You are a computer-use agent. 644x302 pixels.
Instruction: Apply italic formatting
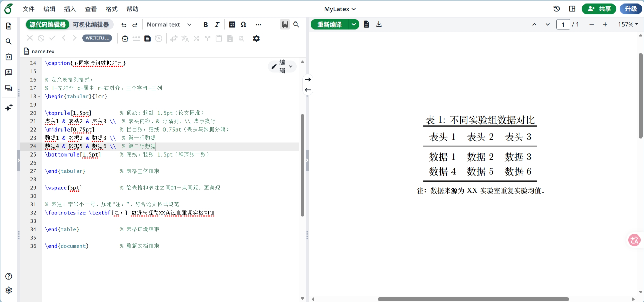click(x=217, y=25)
